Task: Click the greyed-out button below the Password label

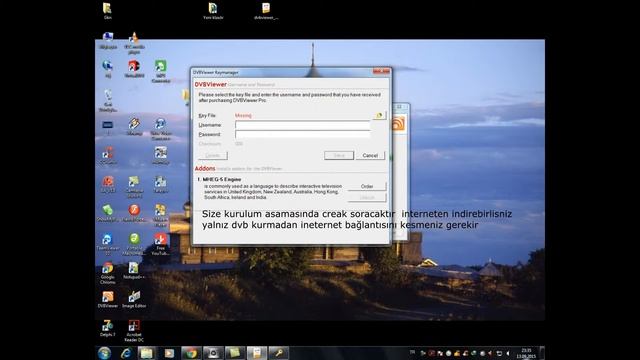Action: pos(213,156)
